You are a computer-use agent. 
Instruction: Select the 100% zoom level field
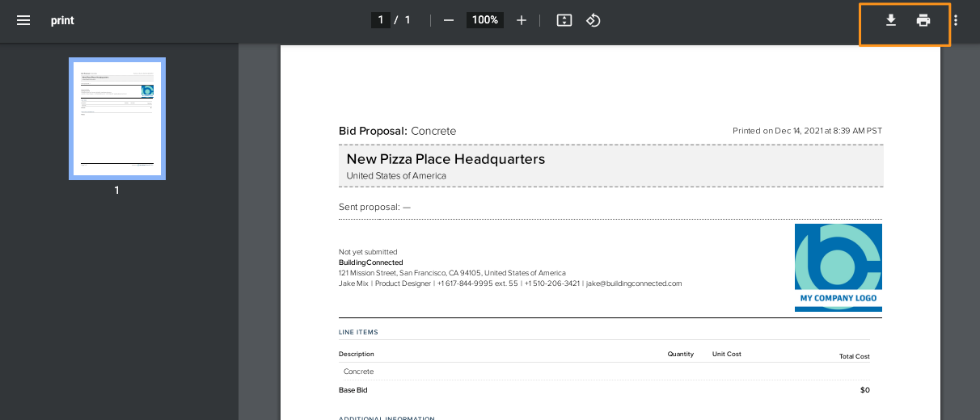[x=485, y=20]
